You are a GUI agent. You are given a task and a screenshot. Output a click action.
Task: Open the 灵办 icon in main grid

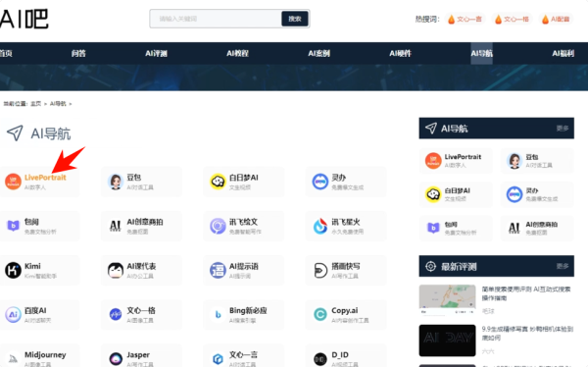320,182
